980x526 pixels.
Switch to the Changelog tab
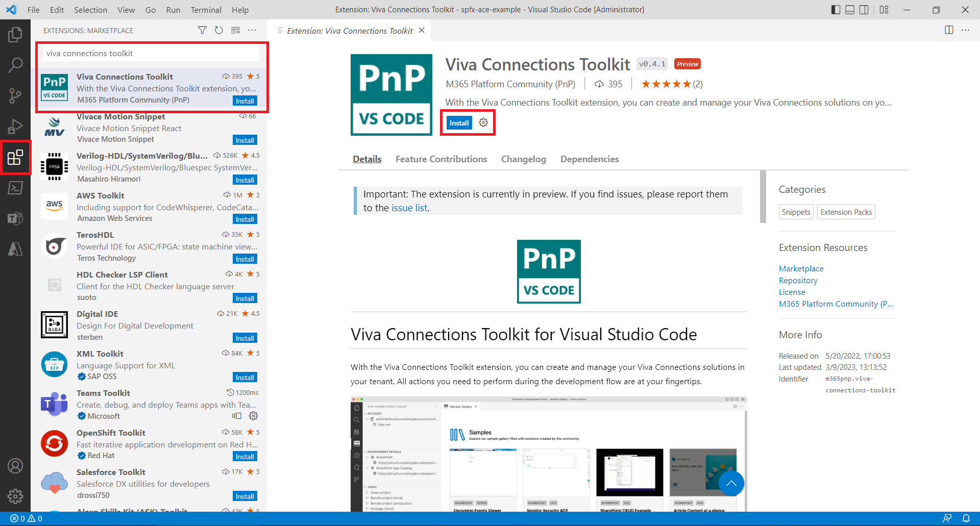523,159
